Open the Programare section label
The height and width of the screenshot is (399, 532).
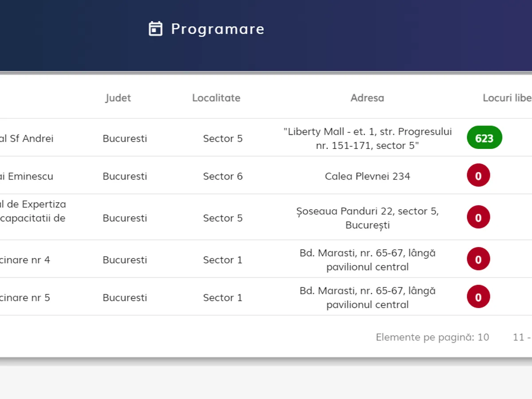point(217,29)
